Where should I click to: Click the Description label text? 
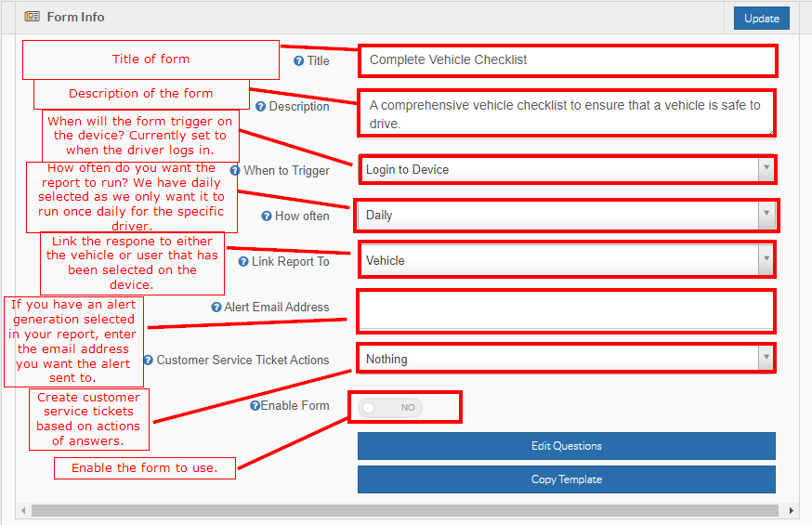tap(299, 106)
